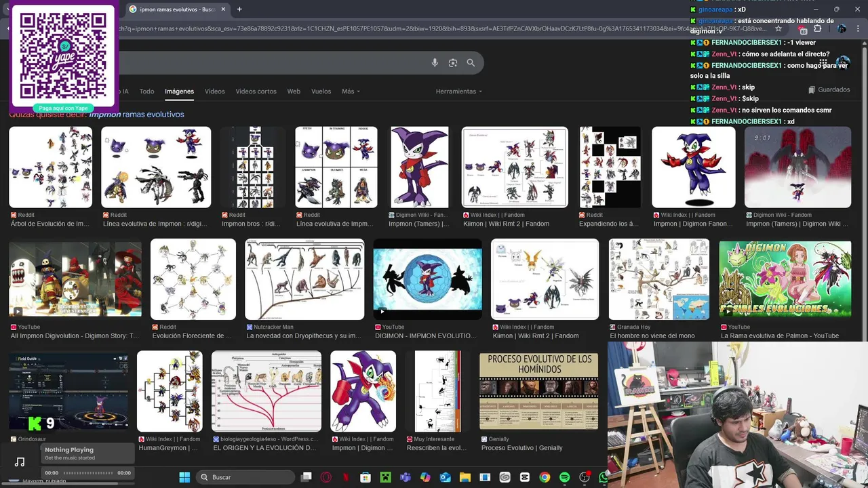Start a voice search with the microphone
This screenshot has width=868, height=488.
tap(435, 63)
